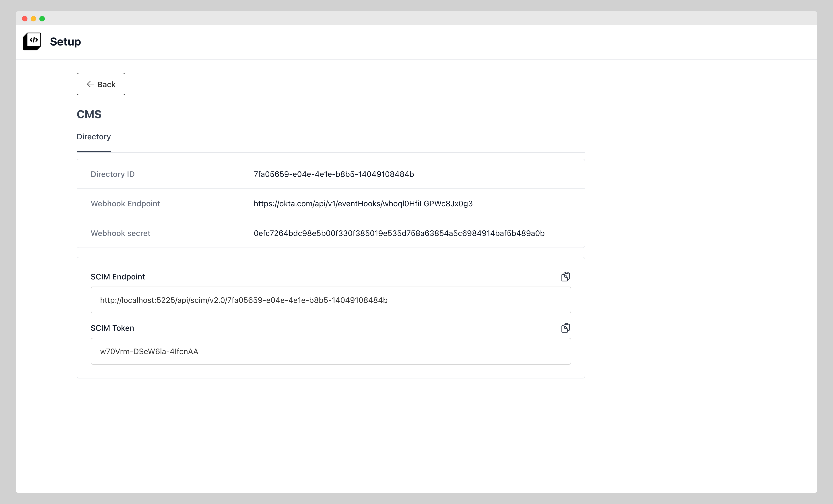This screenshot has height=504, width=833.
Task: Copy the SCIM Endpoint to clipboard
Action: coord(565,277)
